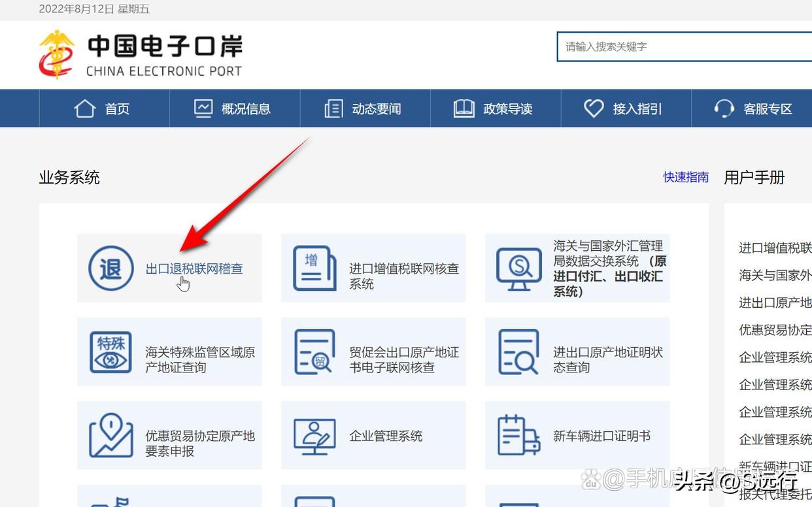Select the 出口退税联网稽查 refund icon
The height and width of the screenshot is (507, 812).
tap(110, 268)
